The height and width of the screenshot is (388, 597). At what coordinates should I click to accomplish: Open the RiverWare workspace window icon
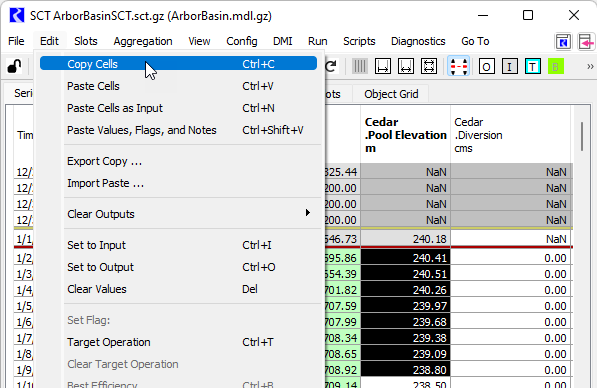click(x=563, y=42)
